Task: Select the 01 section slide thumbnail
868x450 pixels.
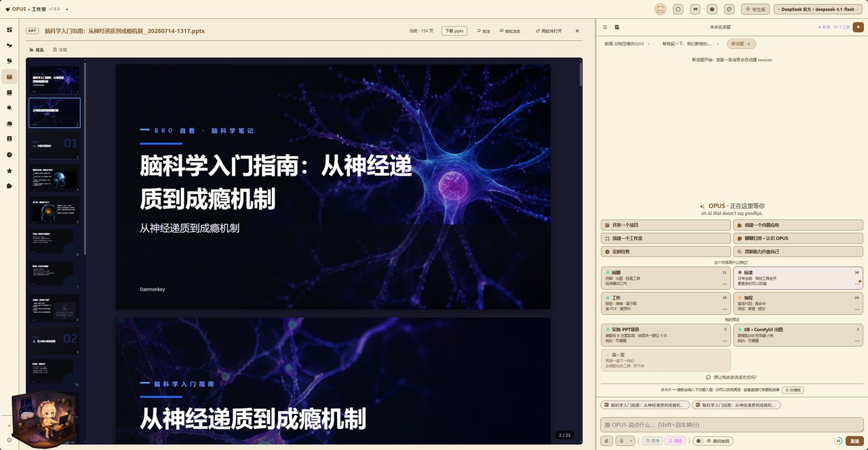Action: pos(54,145)
